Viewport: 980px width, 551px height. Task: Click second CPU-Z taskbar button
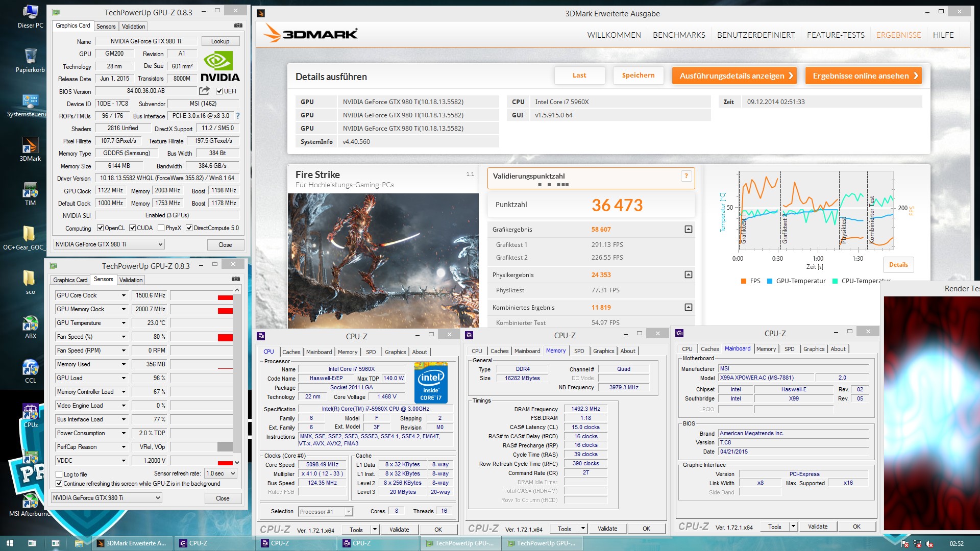[296, 543]
